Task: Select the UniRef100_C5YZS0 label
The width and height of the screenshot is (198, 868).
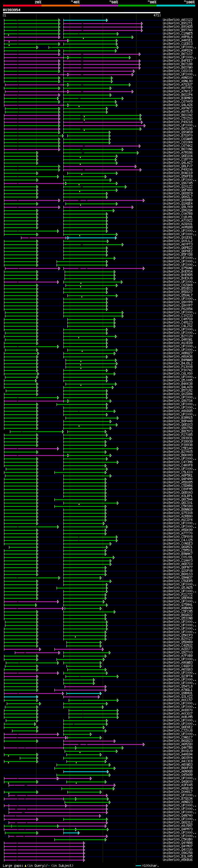Action: click(x=178, y=118)
